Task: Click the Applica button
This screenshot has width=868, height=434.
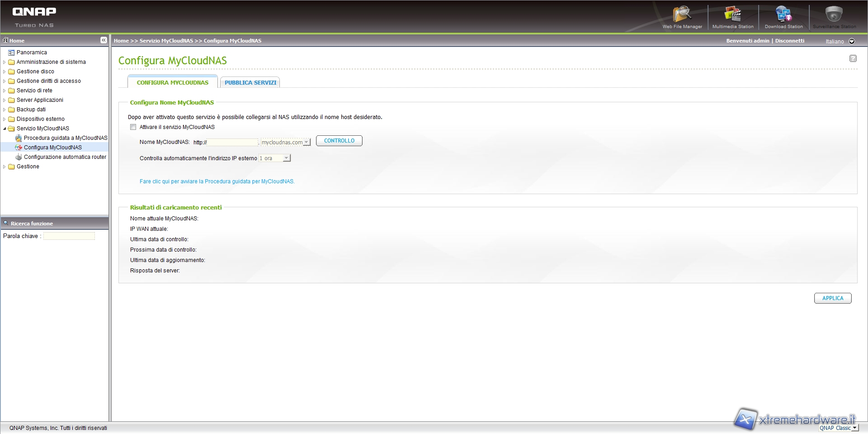Action: tap(832, 298)
